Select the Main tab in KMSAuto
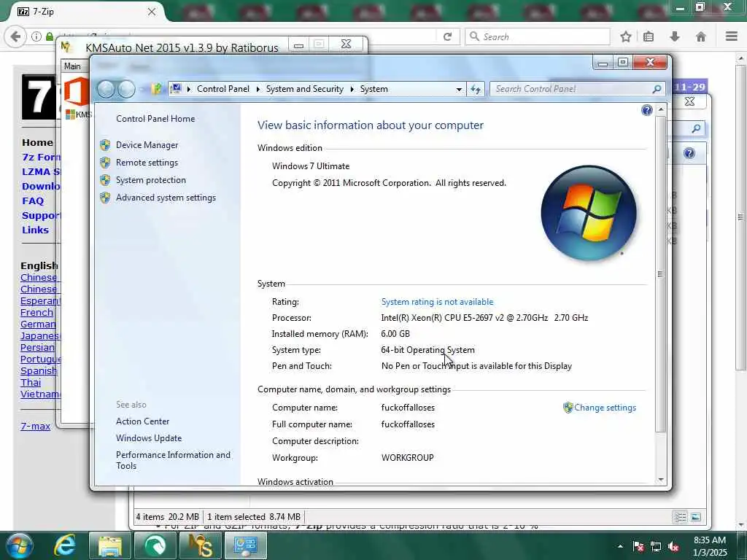 pos(72,66)
